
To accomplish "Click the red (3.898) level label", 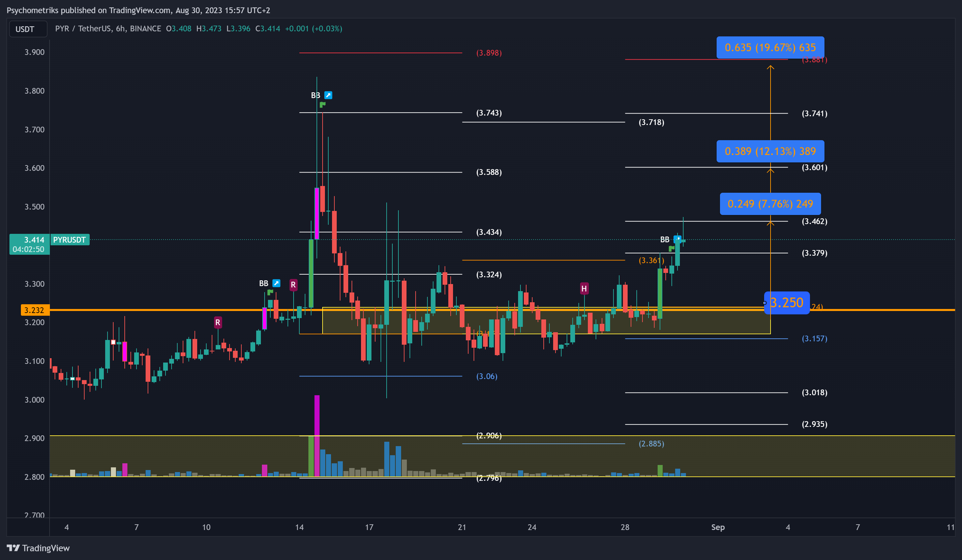I will click(489, 53).
